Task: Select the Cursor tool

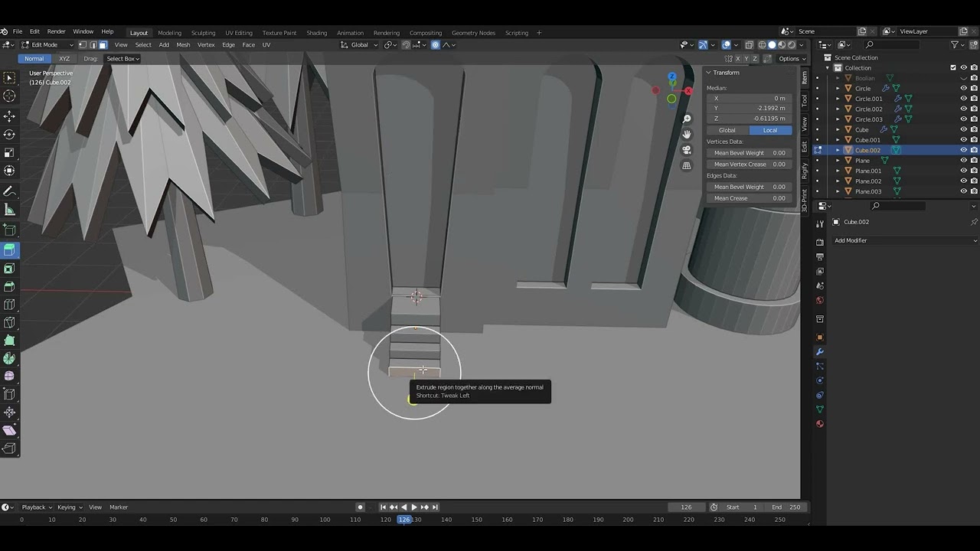Action: (9, 96)
